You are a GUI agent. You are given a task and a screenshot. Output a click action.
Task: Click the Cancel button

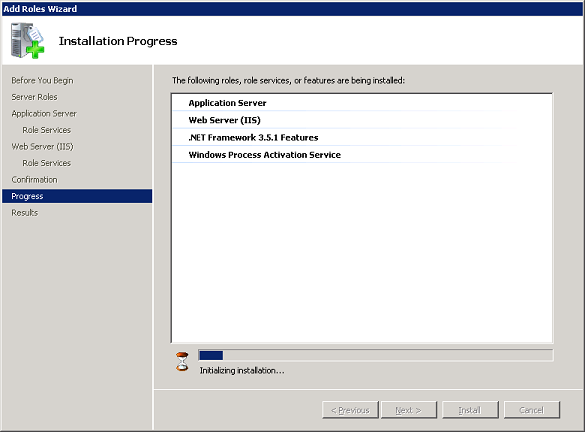coord(531,410)
